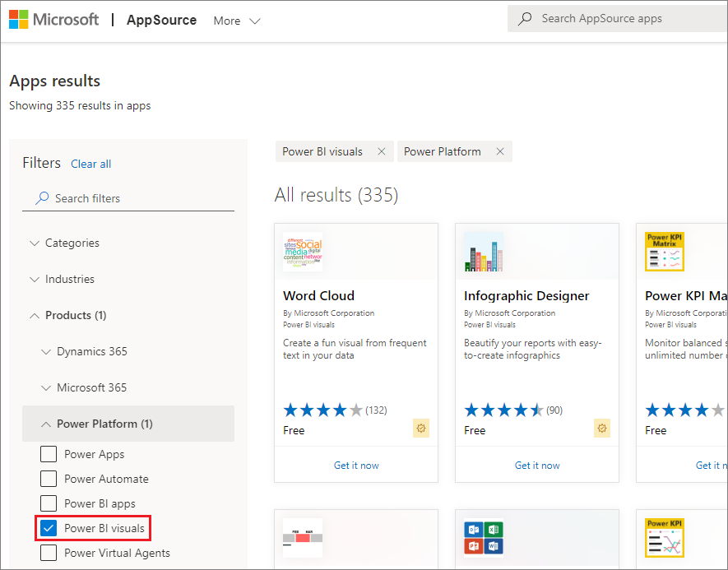This screenshot has height=570, width=728.
Task: Open the red bar chart visual thumbnail
Action: click(x=303, y=538)
